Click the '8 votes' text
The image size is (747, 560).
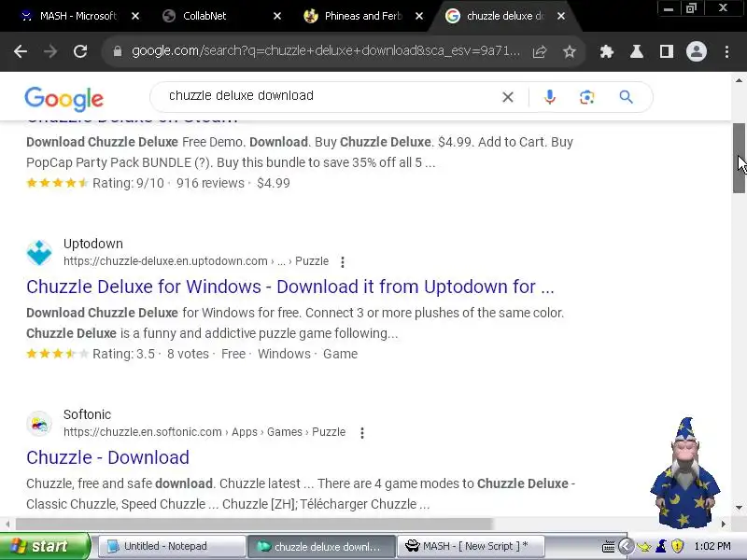coord(188,354)
